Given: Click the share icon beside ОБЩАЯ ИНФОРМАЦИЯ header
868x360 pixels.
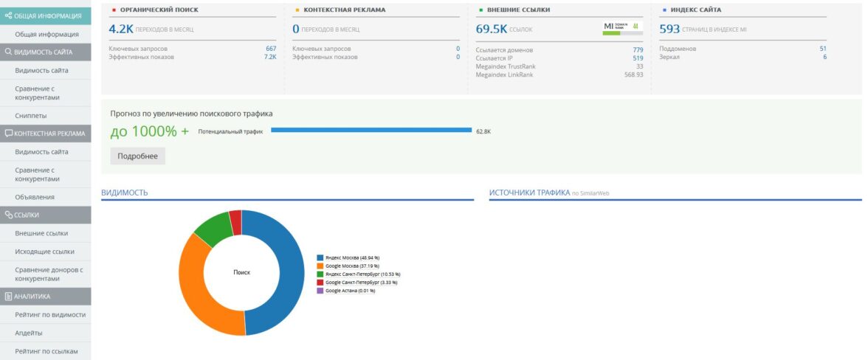Looking at the screenshot, I should [8, 15].
